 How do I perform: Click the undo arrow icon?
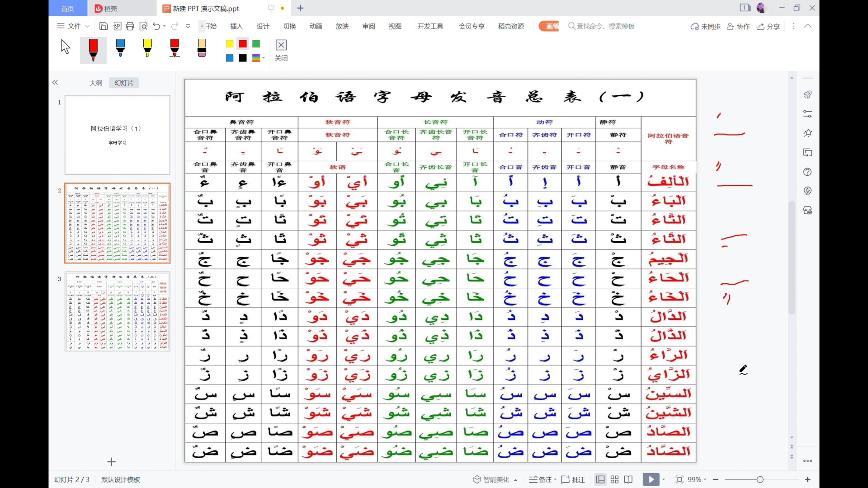point(156,26)
